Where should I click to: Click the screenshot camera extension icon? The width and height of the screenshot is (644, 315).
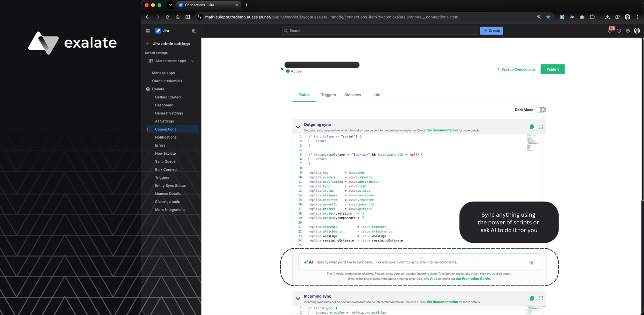582,17
